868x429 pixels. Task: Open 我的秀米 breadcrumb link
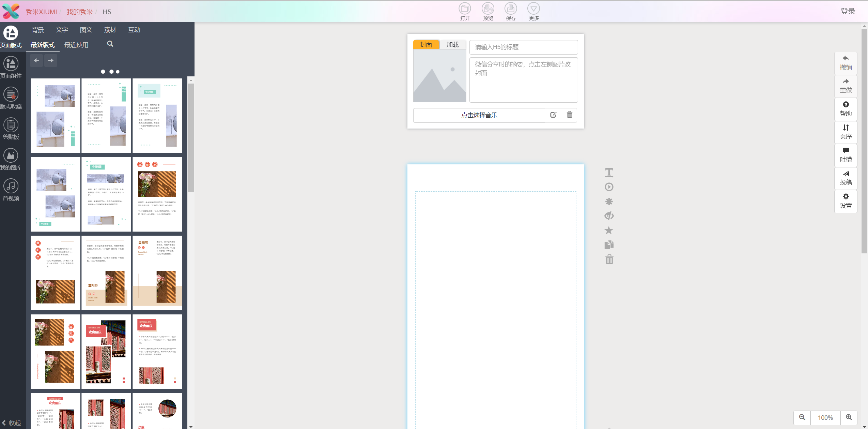coord(79,12)
